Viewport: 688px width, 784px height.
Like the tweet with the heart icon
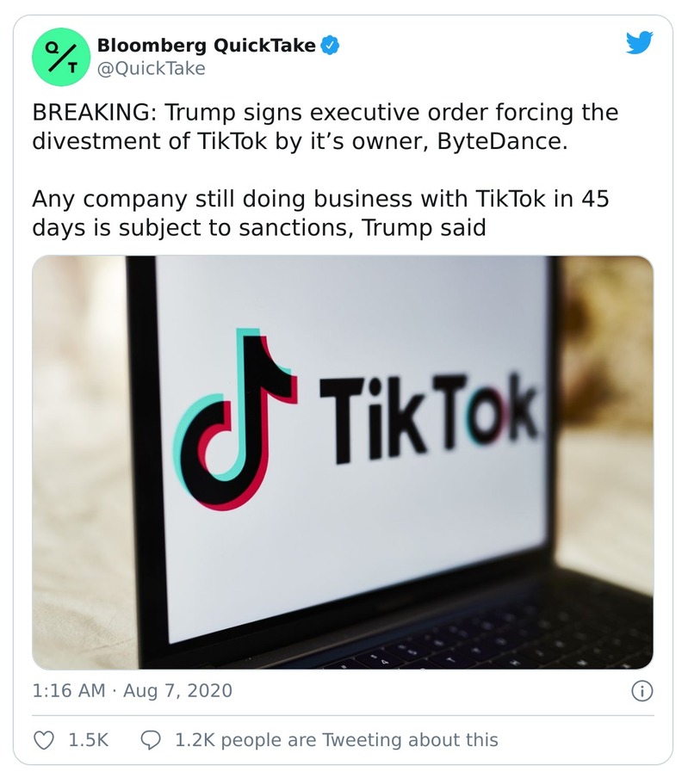pos(43,740)
